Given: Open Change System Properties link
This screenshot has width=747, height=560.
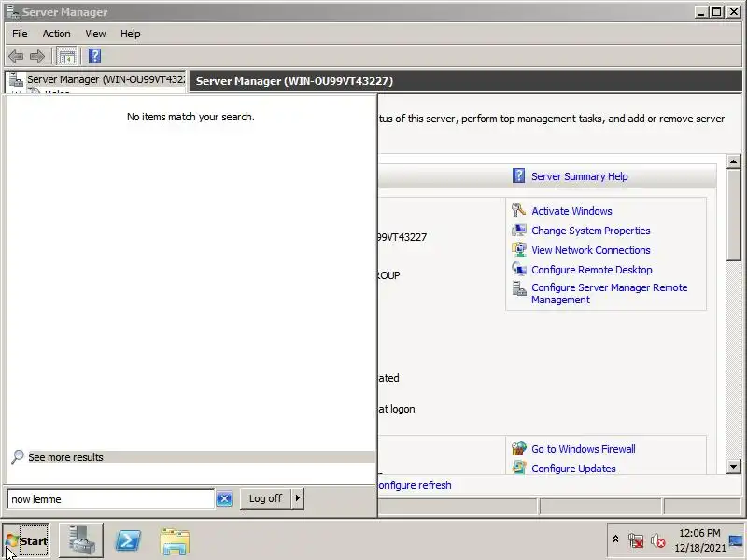Looking at the screenshot, I should 591,231.
